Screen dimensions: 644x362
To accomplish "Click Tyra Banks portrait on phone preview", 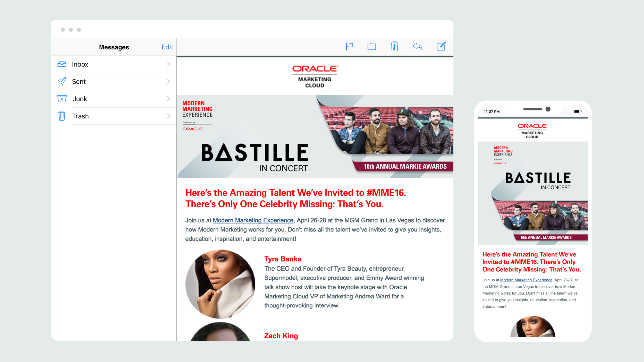I will 533,326.
